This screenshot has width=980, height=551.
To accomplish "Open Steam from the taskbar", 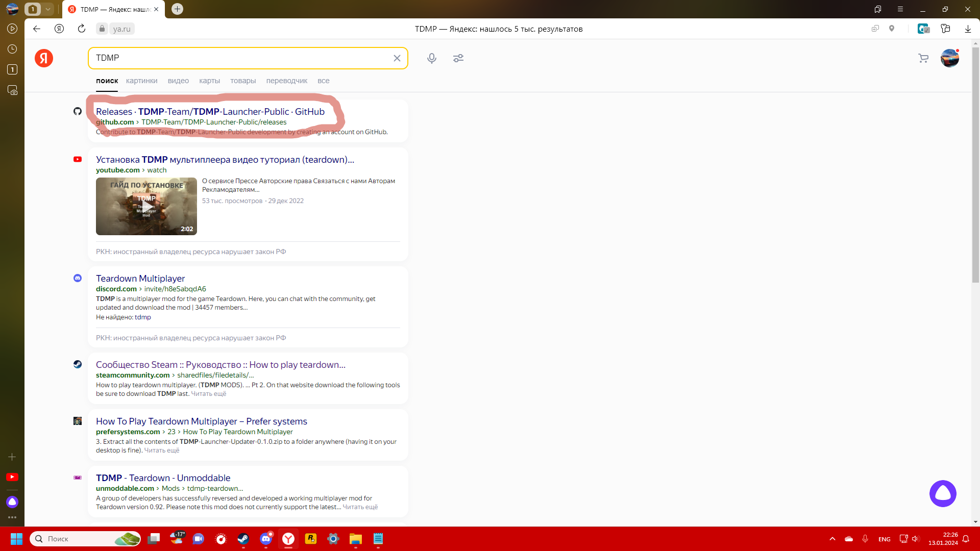I will (x=243, y=539).
